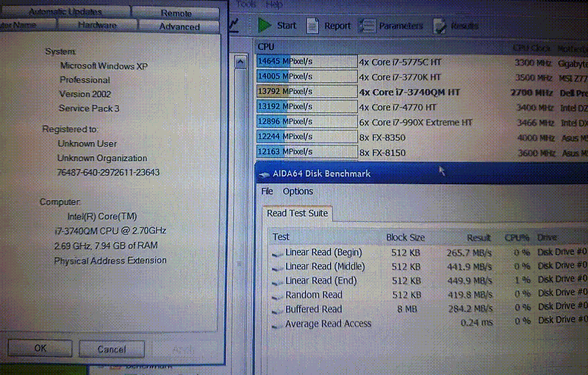588x375 pixels.
Task: Click the AIDA64 Disk Benchmark title bar icon
Action: 264,174
